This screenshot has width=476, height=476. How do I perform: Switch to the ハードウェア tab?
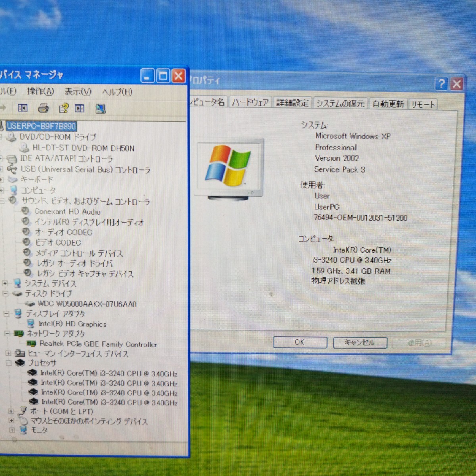(x=250, y=103)
